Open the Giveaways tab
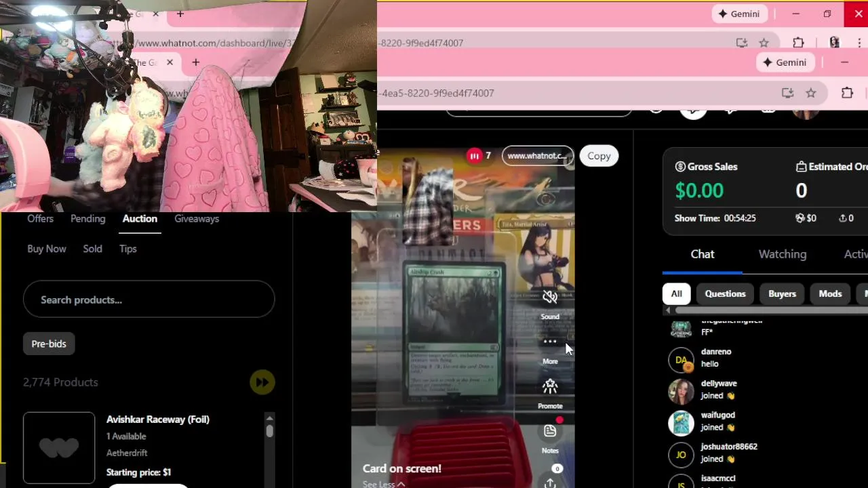The width and height of the screenshot is (868, 488). coord(197,219)
